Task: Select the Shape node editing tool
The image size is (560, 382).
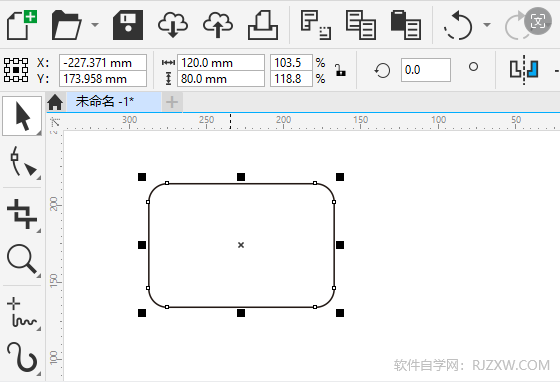Action: [x=22, y=162]
